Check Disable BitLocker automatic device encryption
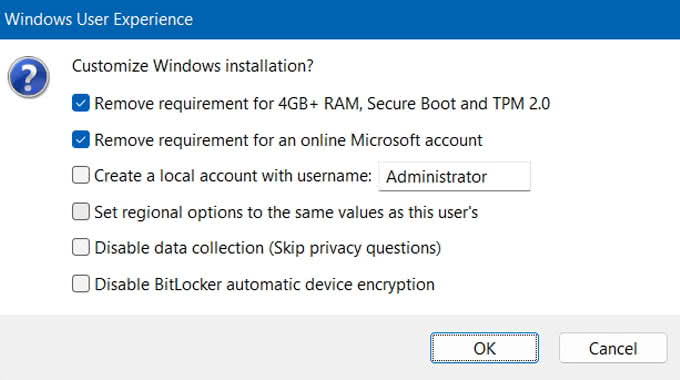The image size is (680, 380). tap(81, 284)
